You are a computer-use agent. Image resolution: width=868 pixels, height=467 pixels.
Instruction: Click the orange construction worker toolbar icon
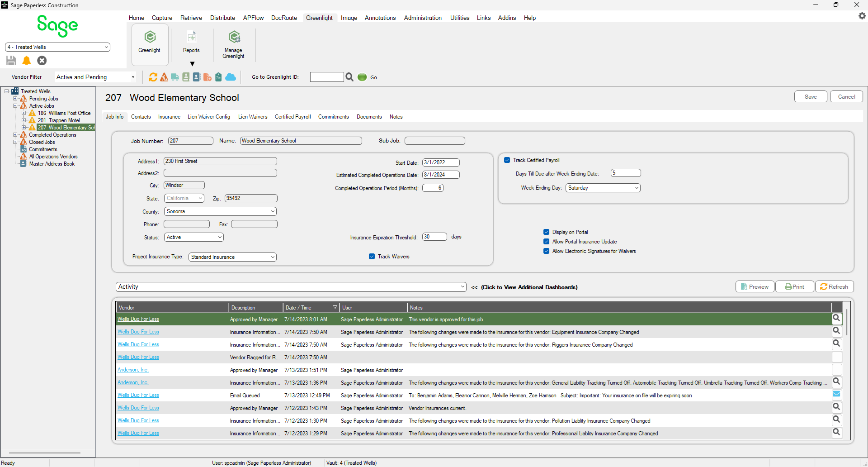164,77
